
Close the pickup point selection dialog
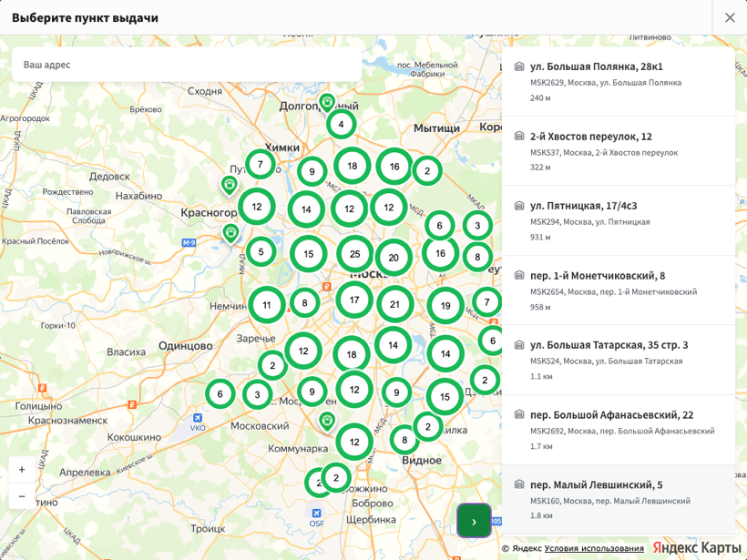[730, 17]
